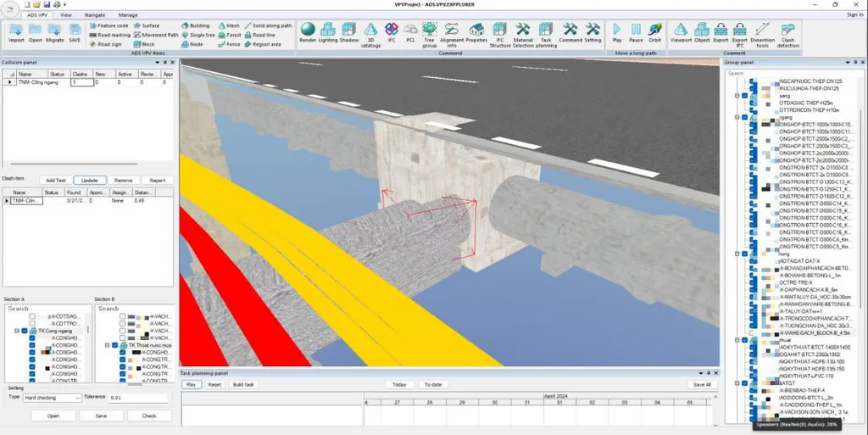Collapse the 'ngang' group in Group panel
This screenshot has width=868, height=435.
(737, 117)
